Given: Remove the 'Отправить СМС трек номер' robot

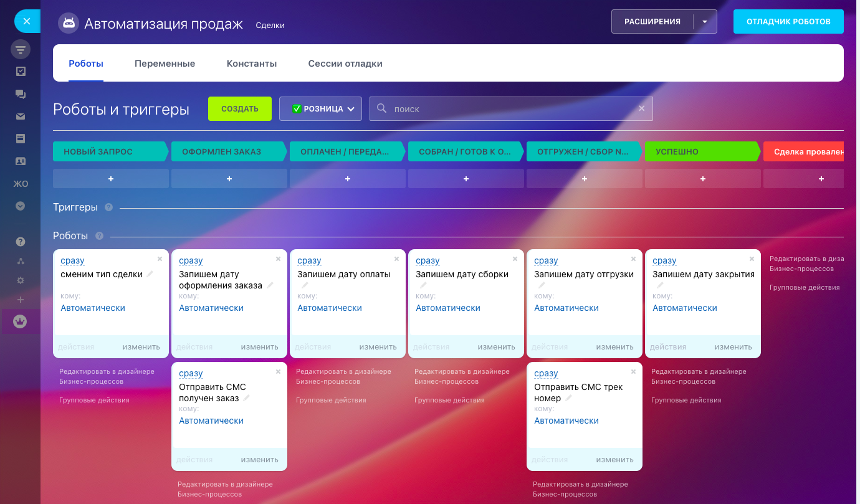Looking at the screenshot, I should point(633,371).
